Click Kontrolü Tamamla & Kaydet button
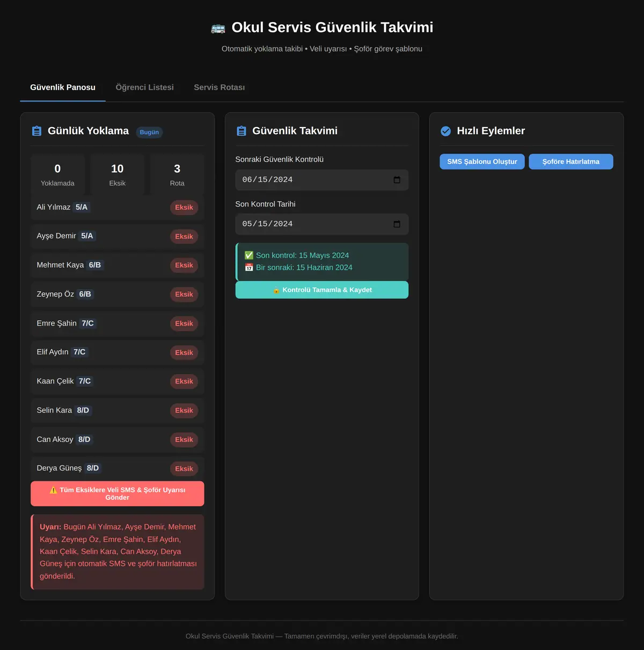 pyautogui.click(x=322, y=290)
